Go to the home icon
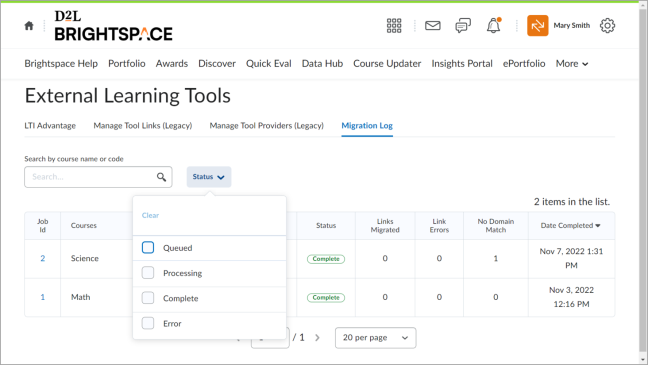Screen dimensions: 648x365 (29, 26)
